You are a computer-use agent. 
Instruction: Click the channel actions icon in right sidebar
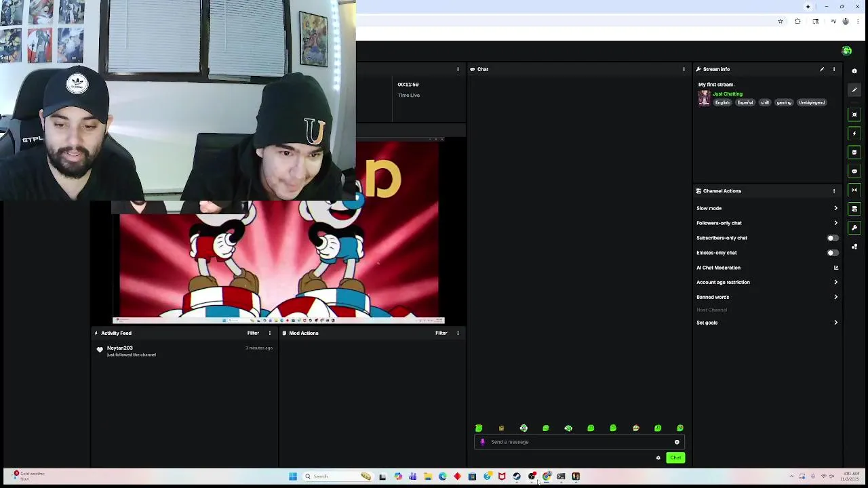click(854, 209)
